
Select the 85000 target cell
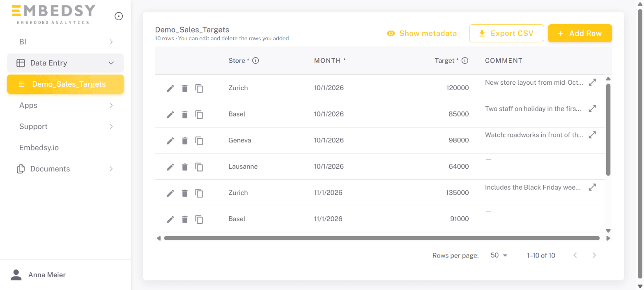[459, 114]
